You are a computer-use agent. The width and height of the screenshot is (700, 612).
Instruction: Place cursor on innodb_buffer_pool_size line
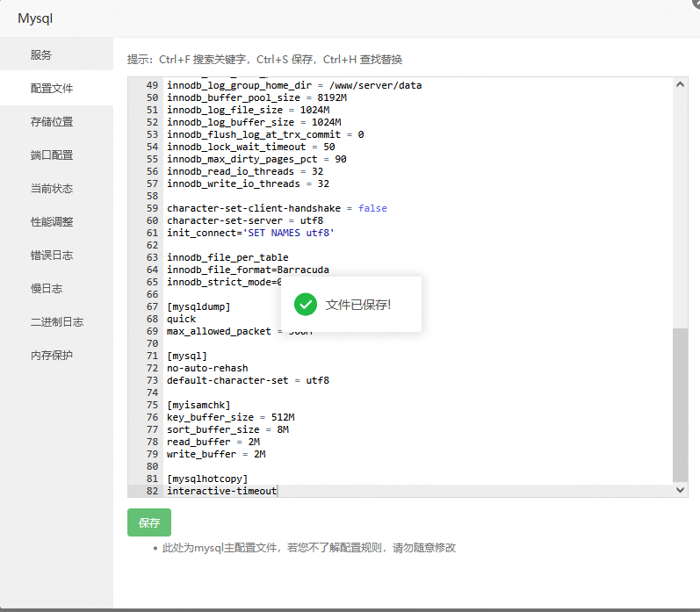[x=256, y=97]
